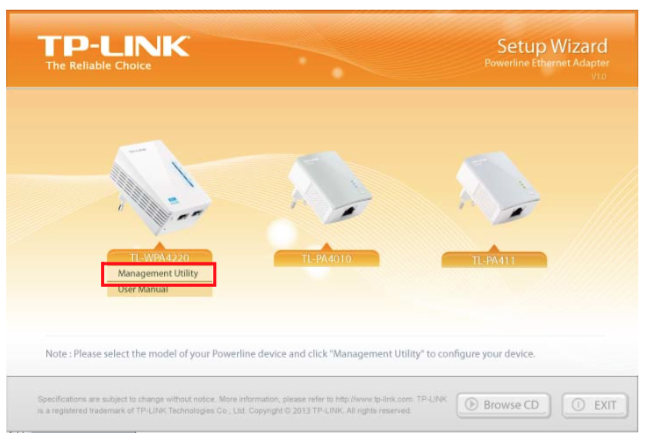The width and height of the screenshot is (653, 442).
Task: Select the TL-WPA4220 adapter picture
Action: point(160,188)
